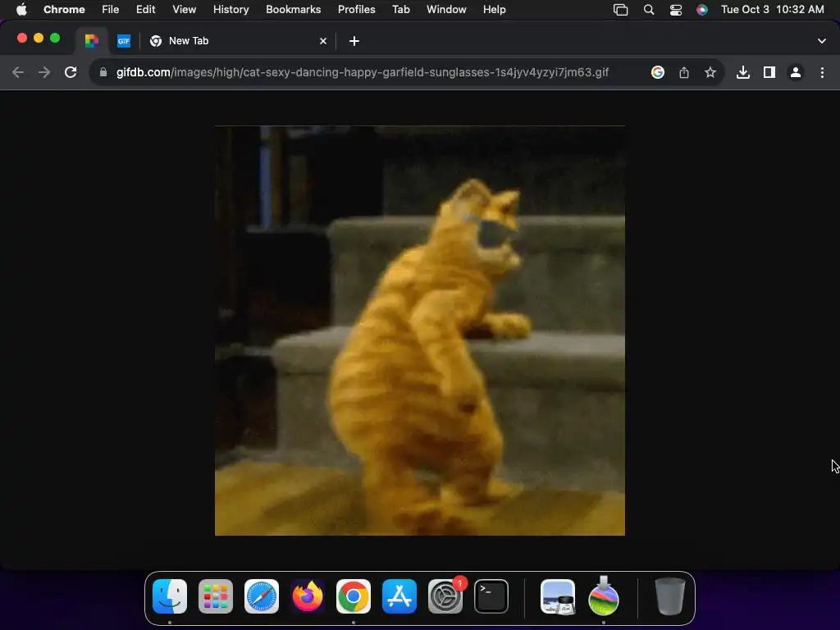Open the Bookmarks menu
This screenshot has width=840, height=630.
point(294,10)
